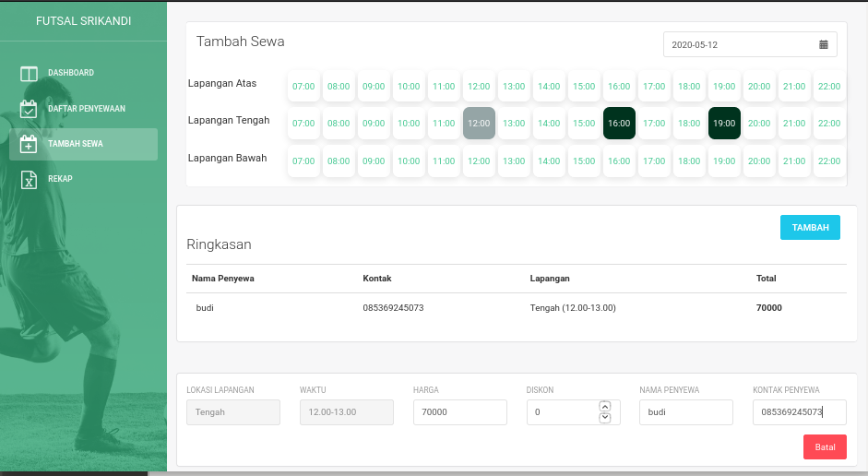Image resolution: width=868 pixels, height=476 pixels.
Task: Decrease the Diskon value with the down arrow
Action: pos(605,418)
